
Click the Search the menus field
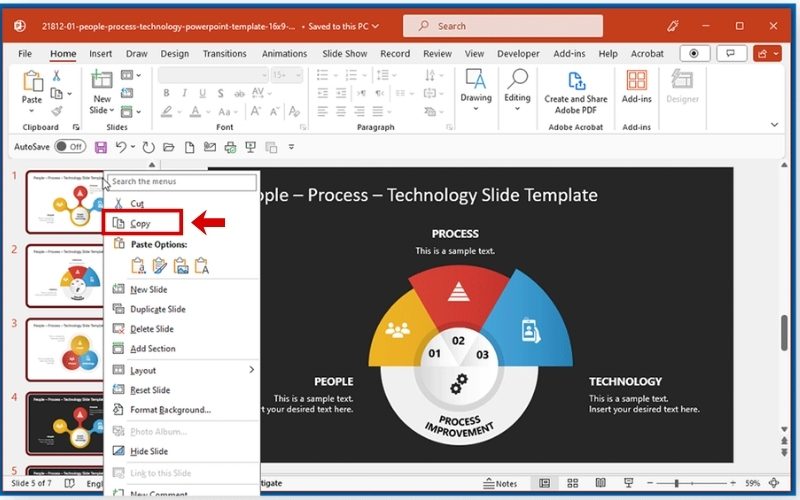182,182
